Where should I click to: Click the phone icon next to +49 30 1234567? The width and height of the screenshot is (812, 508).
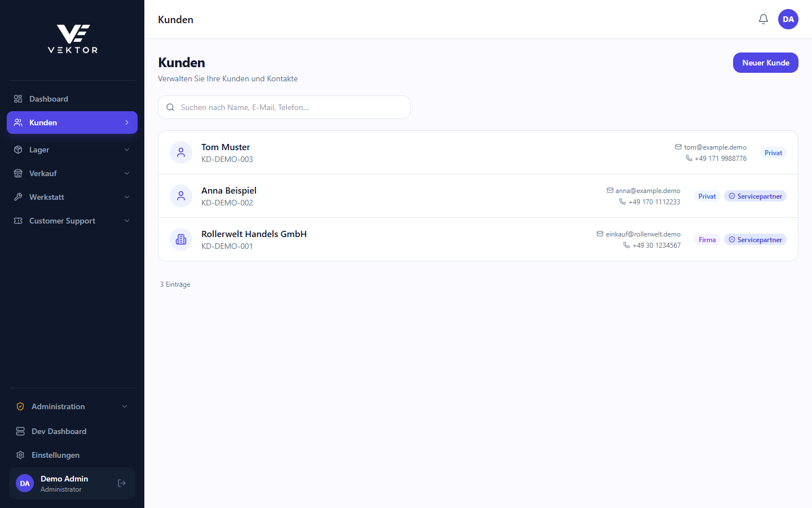[x=626, y=245]
